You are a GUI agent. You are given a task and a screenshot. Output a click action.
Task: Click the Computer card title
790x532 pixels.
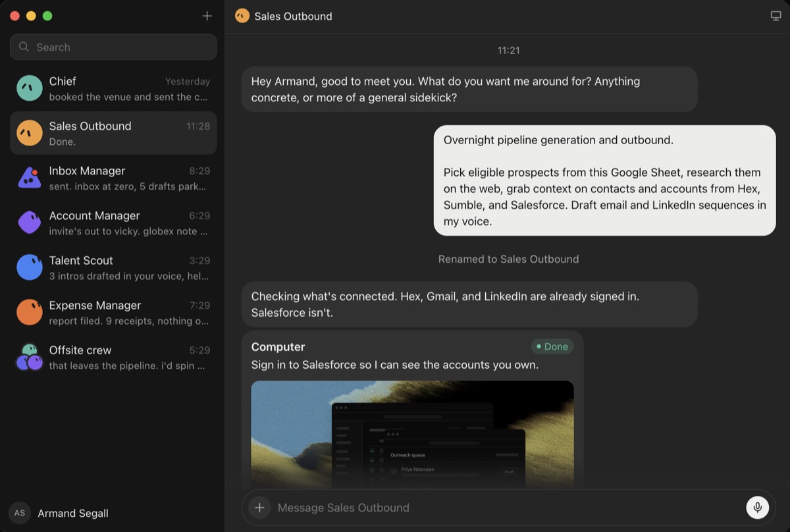pyautogui.click(x=278, y=346)
